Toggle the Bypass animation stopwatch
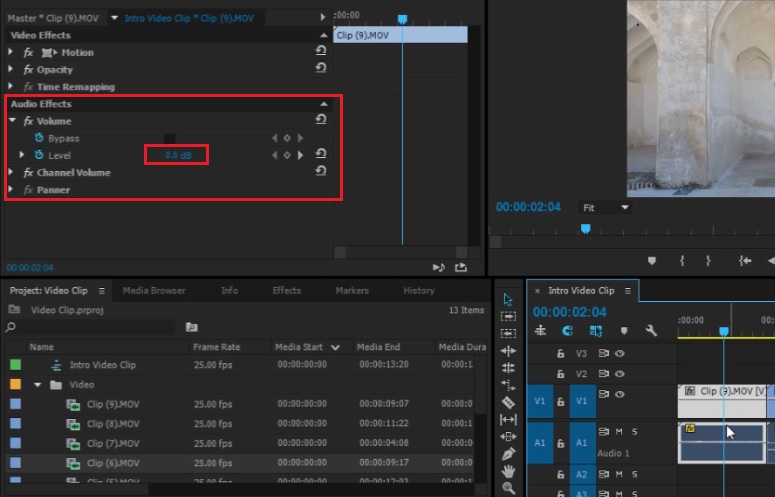The height and width of the screenshot is (497, 775). (39, 137)
